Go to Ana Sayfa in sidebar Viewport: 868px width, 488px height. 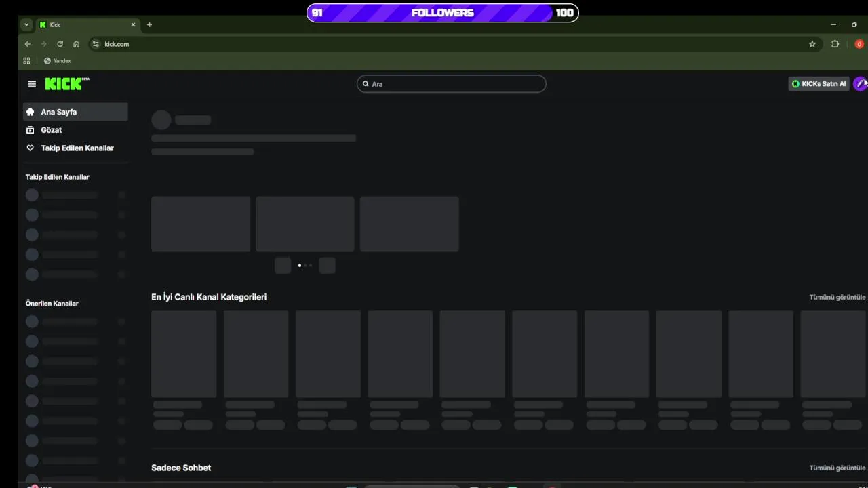tap(75, 112)
